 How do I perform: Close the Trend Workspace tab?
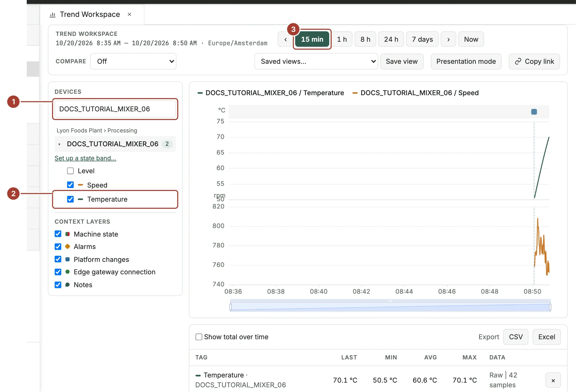[129, 14]
